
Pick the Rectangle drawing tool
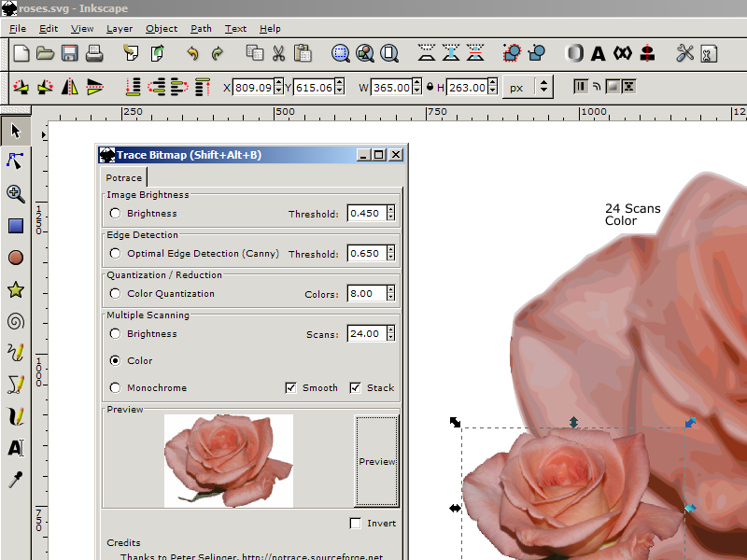click(15, 226)
